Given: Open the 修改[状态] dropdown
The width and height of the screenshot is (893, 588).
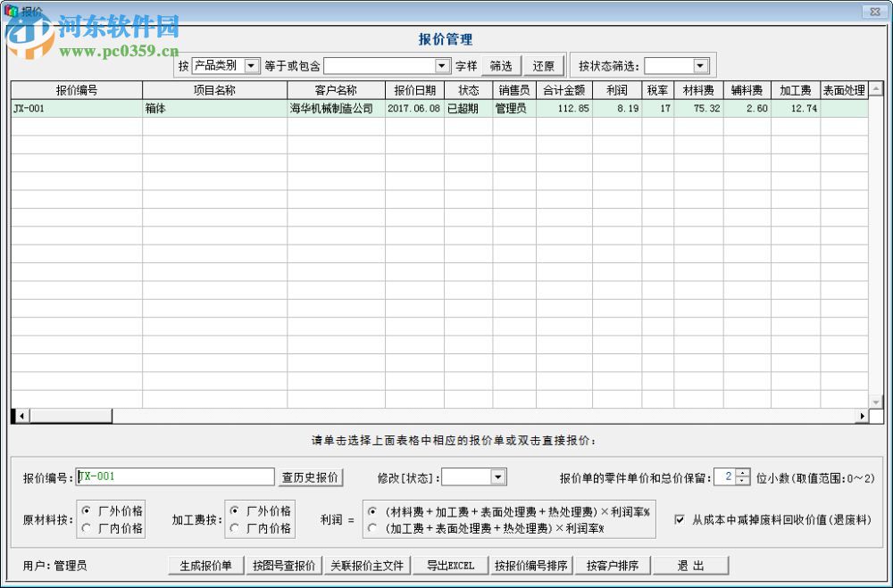Looking at the screenshot, I should click(498, 476).
